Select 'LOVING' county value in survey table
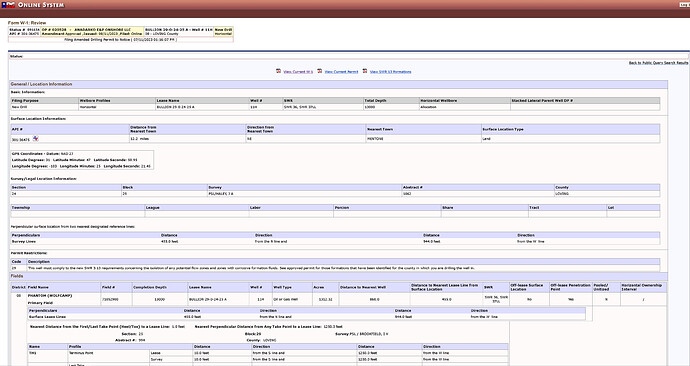The height and width of the screenshot is (366, 690). pyautogui.click(x=562, y=194)
